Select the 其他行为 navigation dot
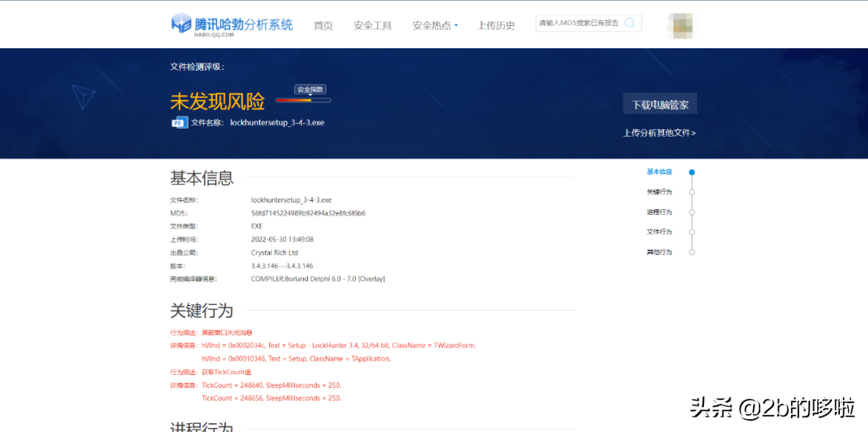This screenshot has height=432, width=868. (692, 252)
